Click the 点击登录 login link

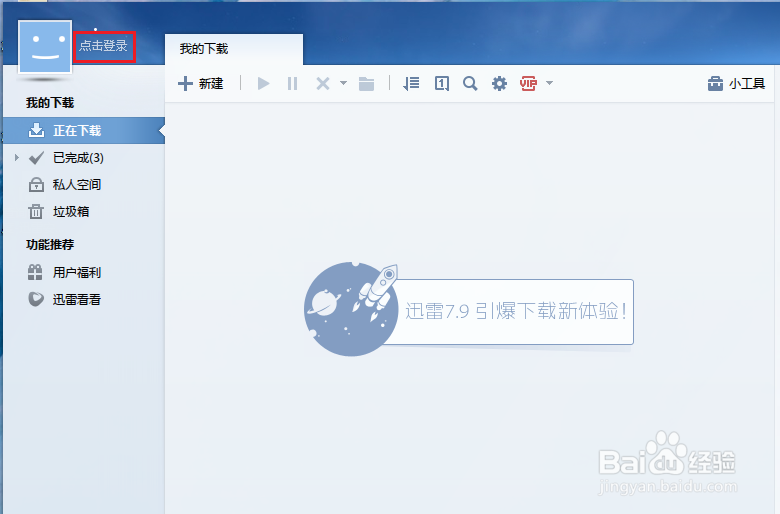point(103,46)
